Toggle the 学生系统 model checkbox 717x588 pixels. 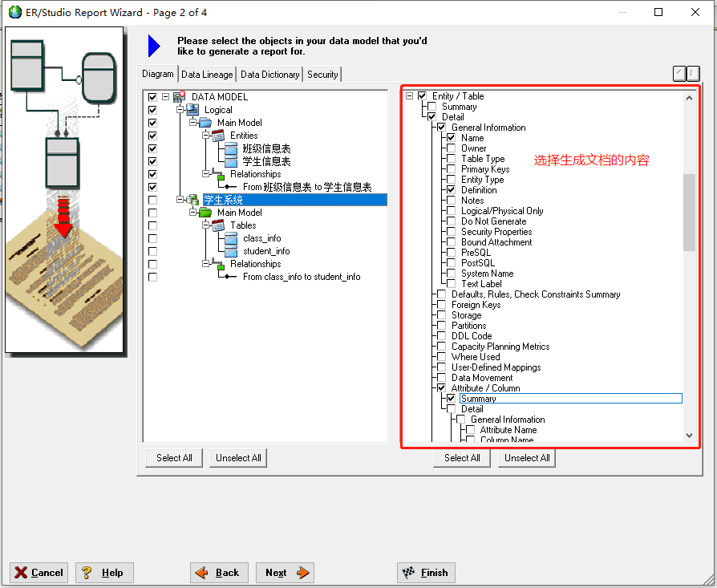[152, 200]
